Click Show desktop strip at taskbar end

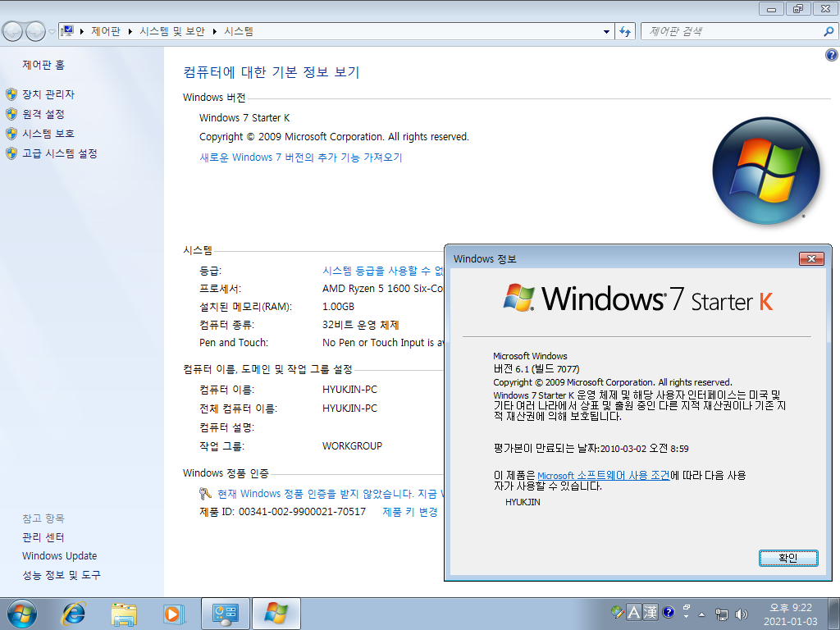(835, 614)
